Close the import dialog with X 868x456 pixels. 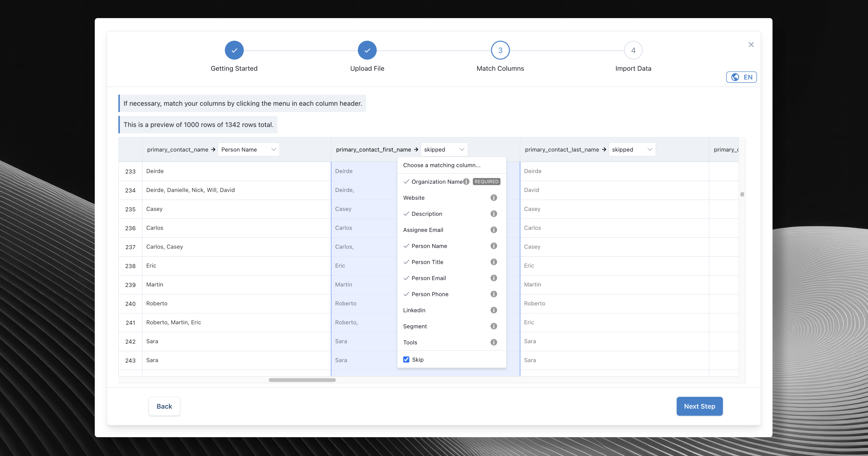[751, 45]
